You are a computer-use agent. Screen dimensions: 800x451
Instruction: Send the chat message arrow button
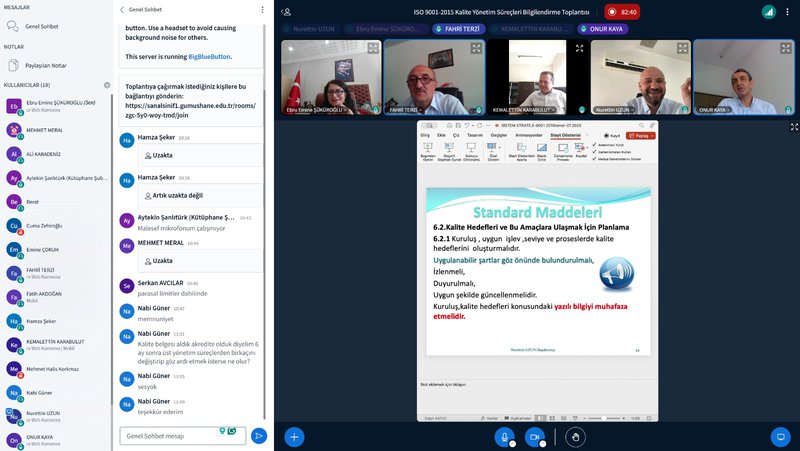click(259, 436)
